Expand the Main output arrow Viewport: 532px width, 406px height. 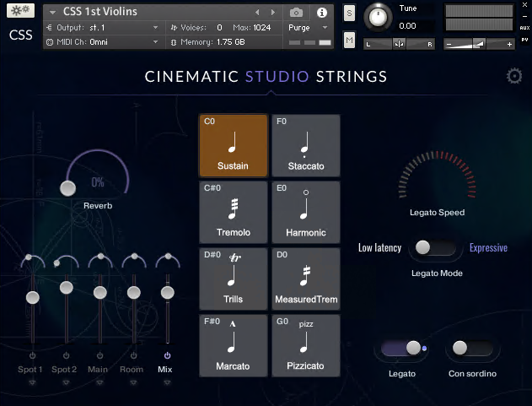point(99,383)
